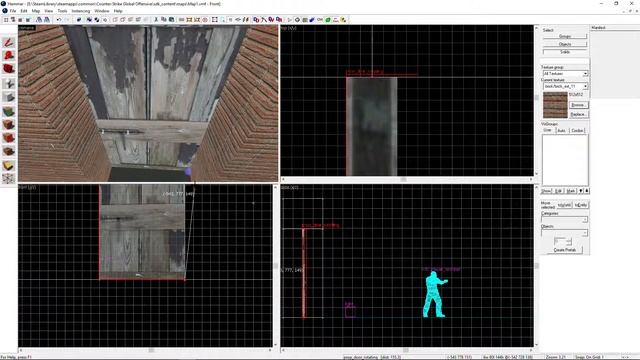The image size is (640, 360).
Task: Open the View menu
Action: click(49, 11)
